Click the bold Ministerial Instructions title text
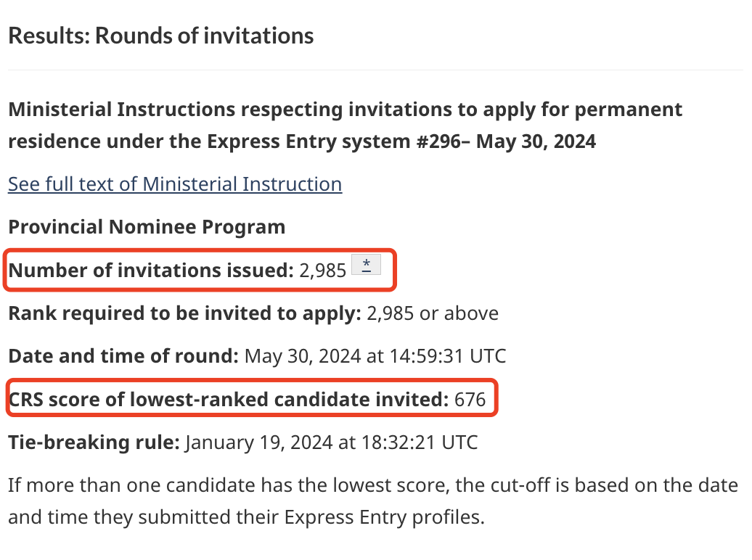Viewport: 752px width, 560px height. coord(345,110)
